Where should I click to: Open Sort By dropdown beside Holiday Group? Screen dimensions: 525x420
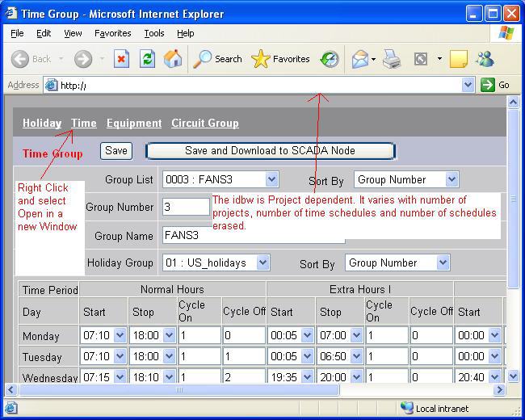coord(443,262)
